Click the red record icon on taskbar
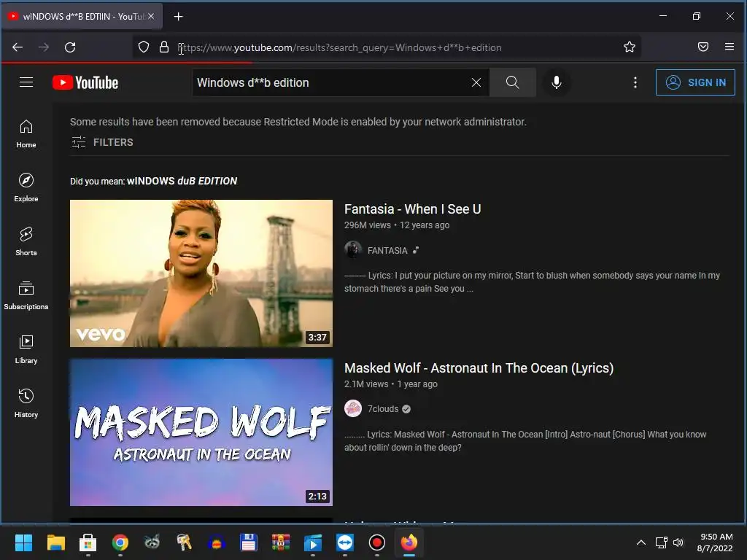The height and width of the screenshot is (560, 747). click(377, 542)
